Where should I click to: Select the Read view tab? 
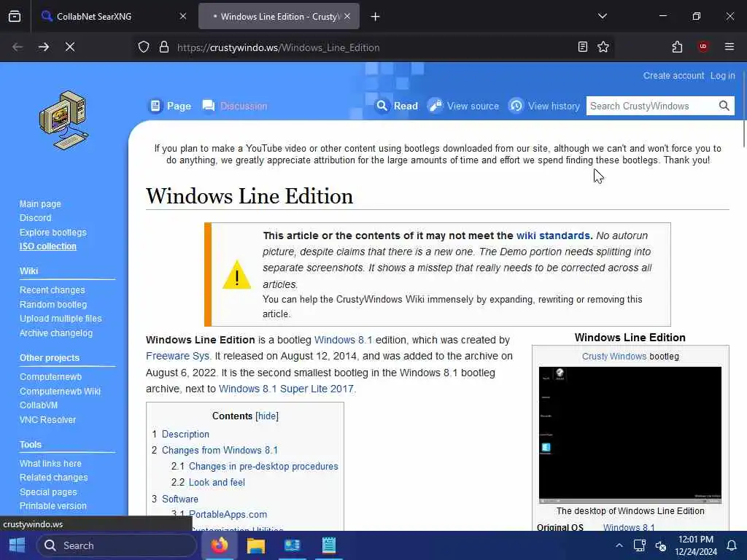(x=397, y=106)
